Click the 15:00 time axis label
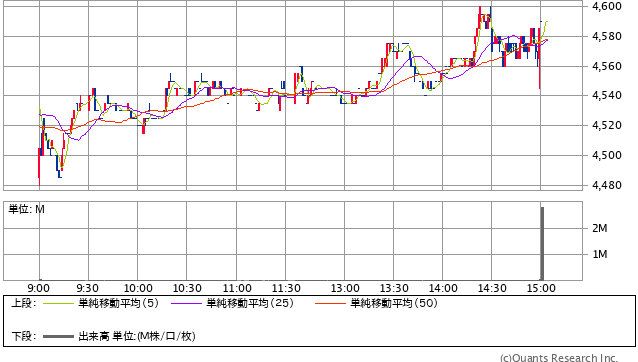 [541, 288]
